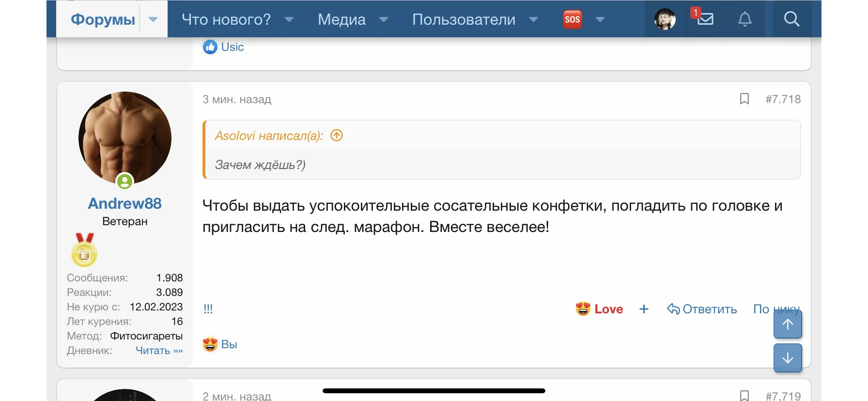The height and width of the screenshot is (401, 868).
Task: Click Вы in the reactions list
Action: click(229, 344)
